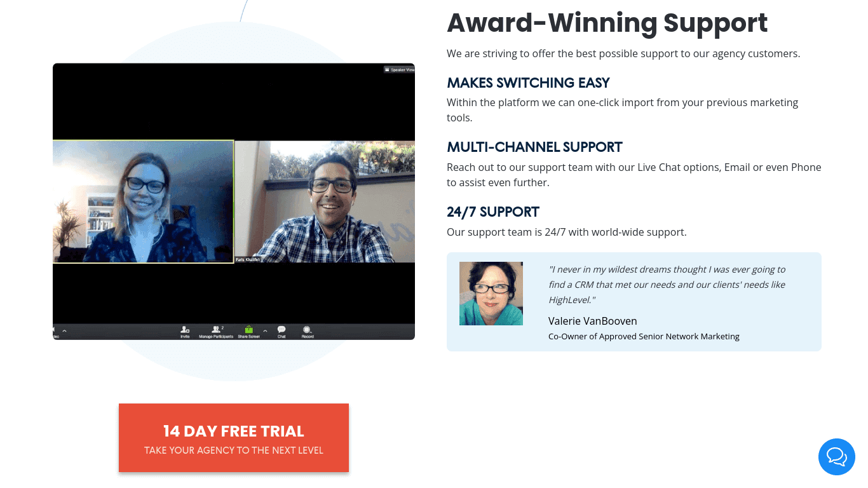This screenshot has width=868, height=488.
Task: Select the woman's video tile in the Zoom call
Action: pyautogui.click(x=143, y=201)
